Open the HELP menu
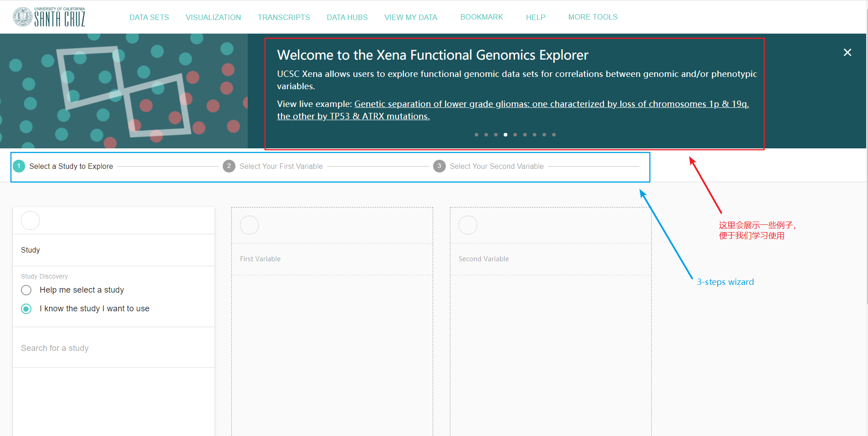 (x=536, y=17)
